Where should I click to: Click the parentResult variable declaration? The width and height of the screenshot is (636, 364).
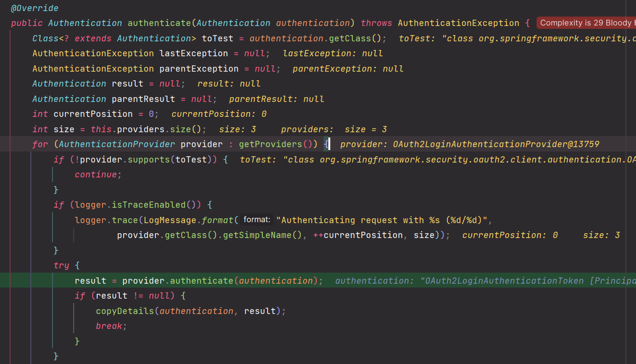pos(143,99)
